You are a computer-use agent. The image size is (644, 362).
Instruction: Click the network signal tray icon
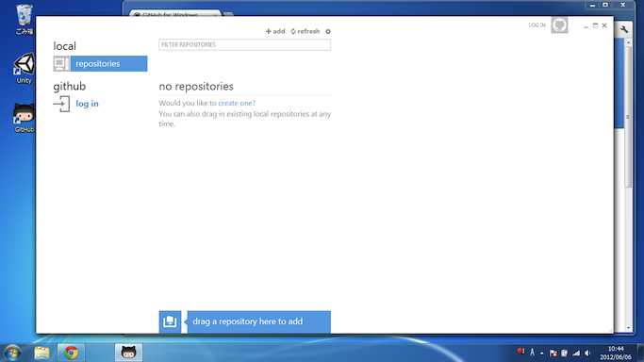coord(576,353)
